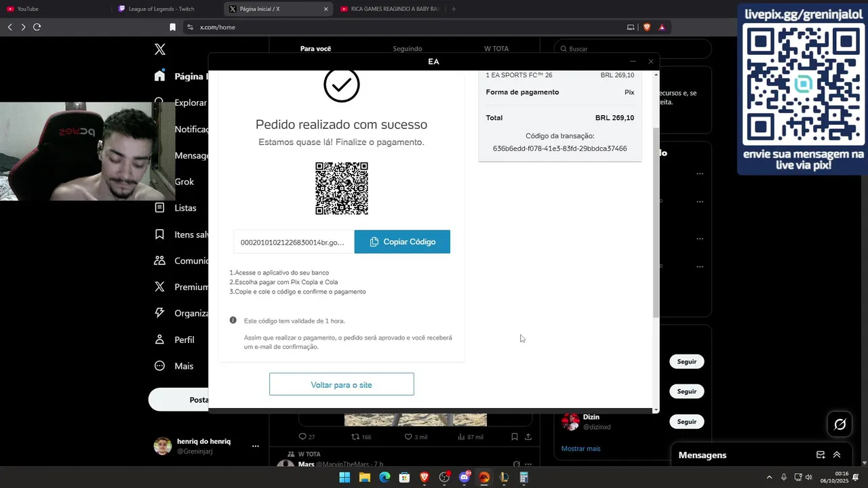Open Itens salvos bookmark icon in sidebar

click(159, 235)
